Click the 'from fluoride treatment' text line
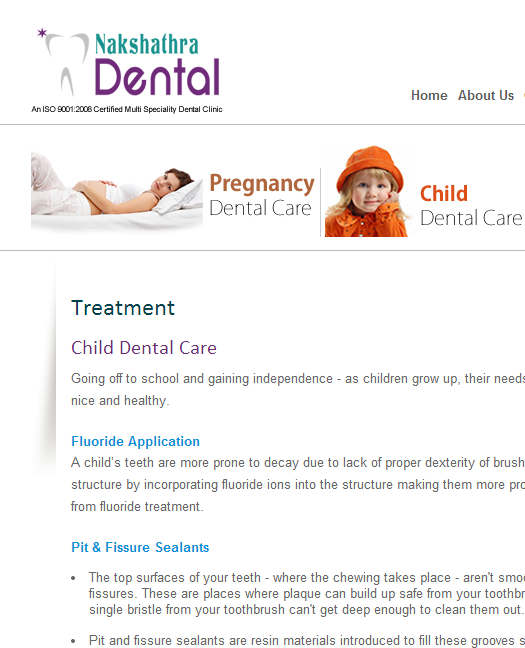Screen dimensions: 525x648 (137, 506)
